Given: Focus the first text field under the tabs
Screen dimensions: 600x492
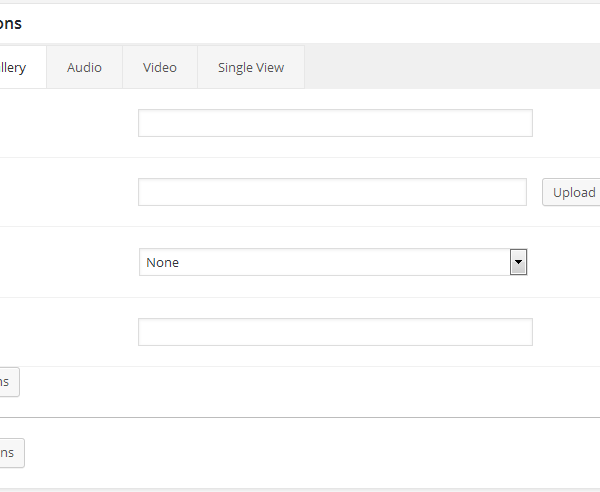Looking at the screenshot, I should click(x=335, y=123).
